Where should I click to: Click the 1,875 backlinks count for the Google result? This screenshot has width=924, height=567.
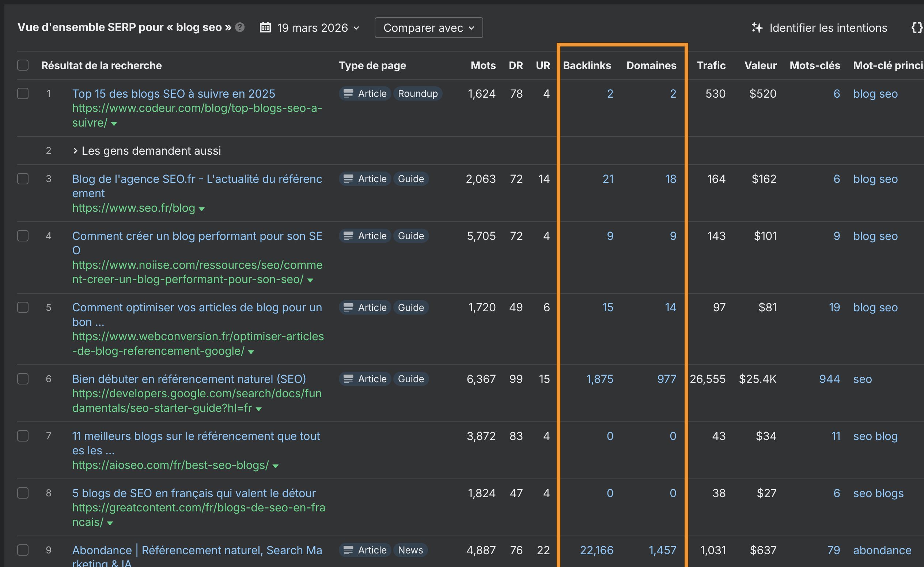pyautogui.click(x=600, y=379)
